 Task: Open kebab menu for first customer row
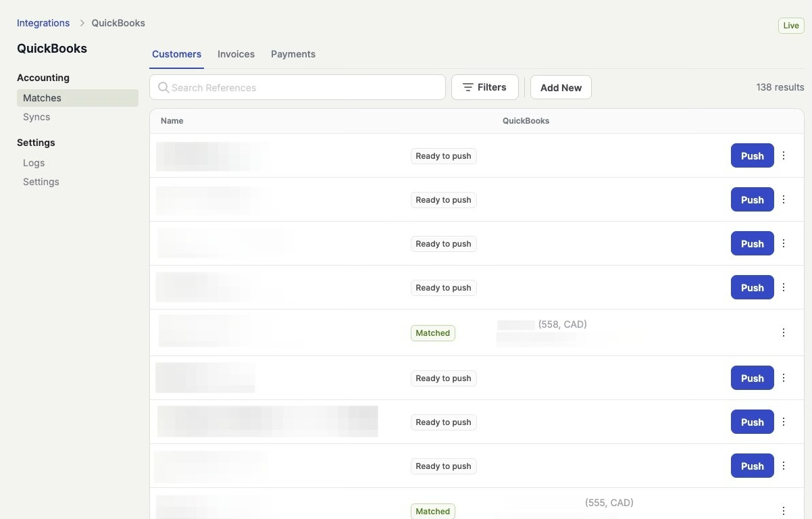pos(784,155)
